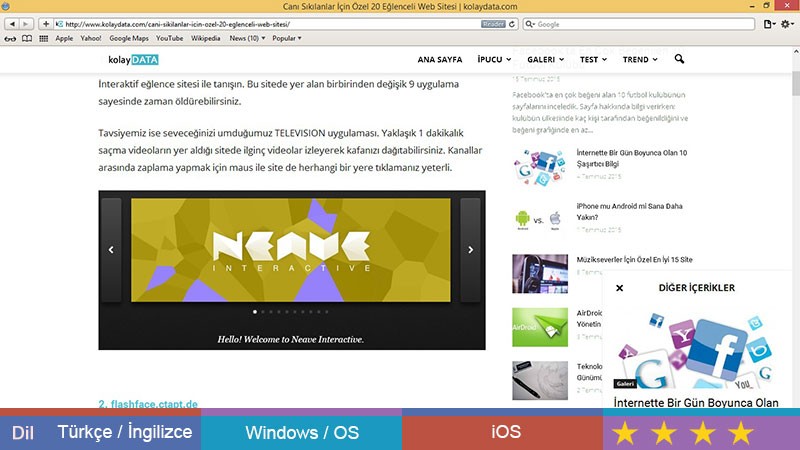Viewport: 800px width, 450px height.
Task: Click the kolayDATA logo
Action: pos(133,60)
